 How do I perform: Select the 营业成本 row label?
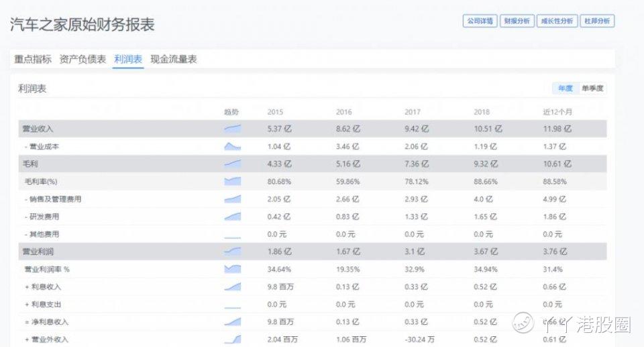pyautogui.click(x=42, y=147)
